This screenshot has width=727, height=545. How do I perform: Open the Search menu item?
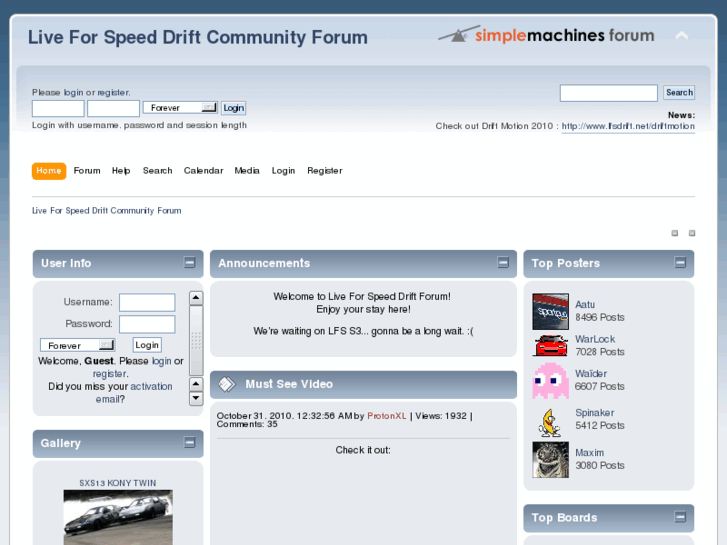pyautogui.click(x=158, y=171)
